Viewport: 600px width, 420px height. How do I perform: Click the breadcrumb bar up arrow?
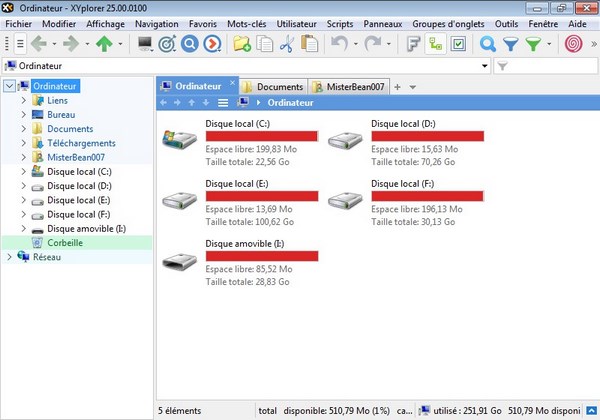(x=192, y=103)
